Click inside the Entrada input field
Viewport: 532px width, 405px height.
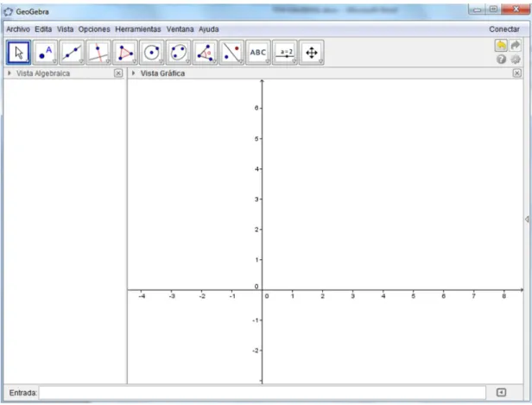tap(263, 393)
